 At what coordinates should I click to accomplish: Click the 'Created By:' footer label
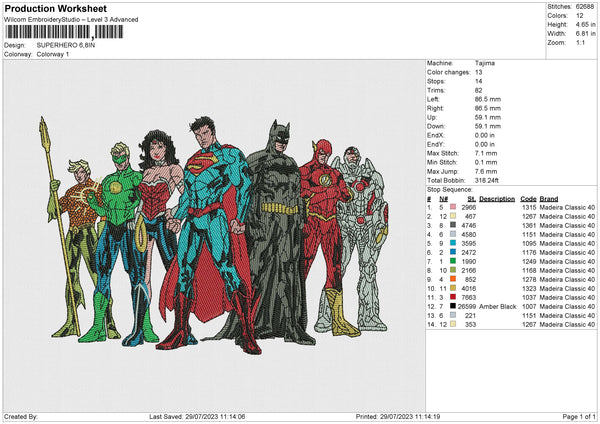pos(21,416)
